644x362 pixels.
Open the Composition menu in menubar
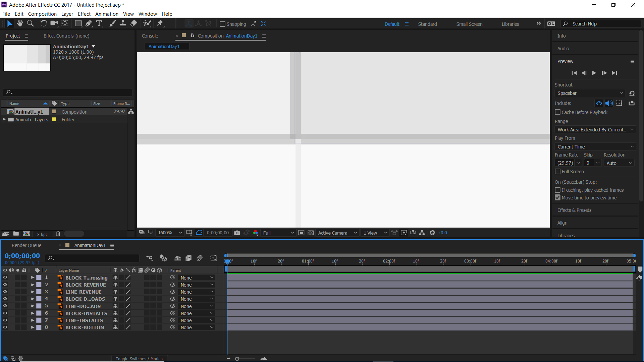point(42,14)
